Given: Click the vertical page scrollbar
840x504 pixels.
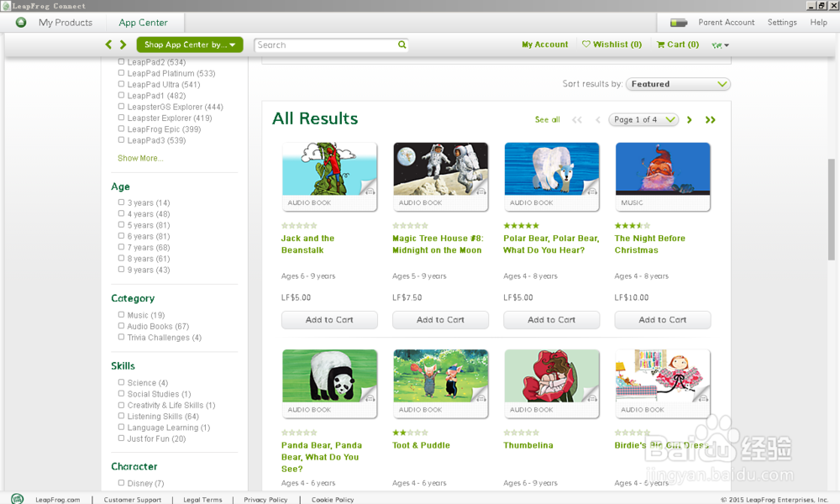Looking at the screenshot, I should click(831, 209).
